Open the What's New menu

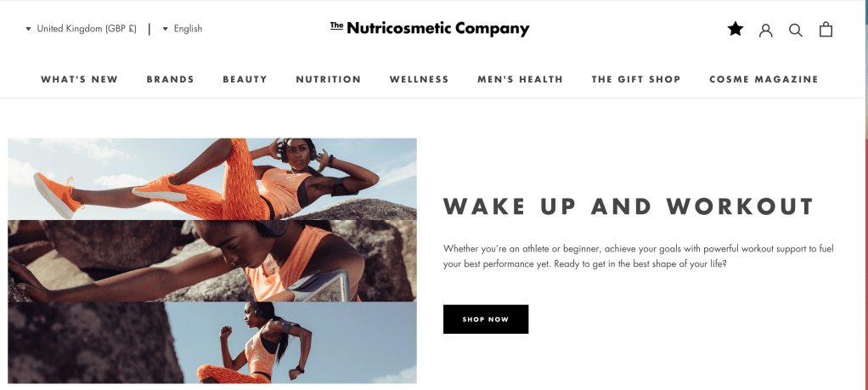tap(80, 79)
